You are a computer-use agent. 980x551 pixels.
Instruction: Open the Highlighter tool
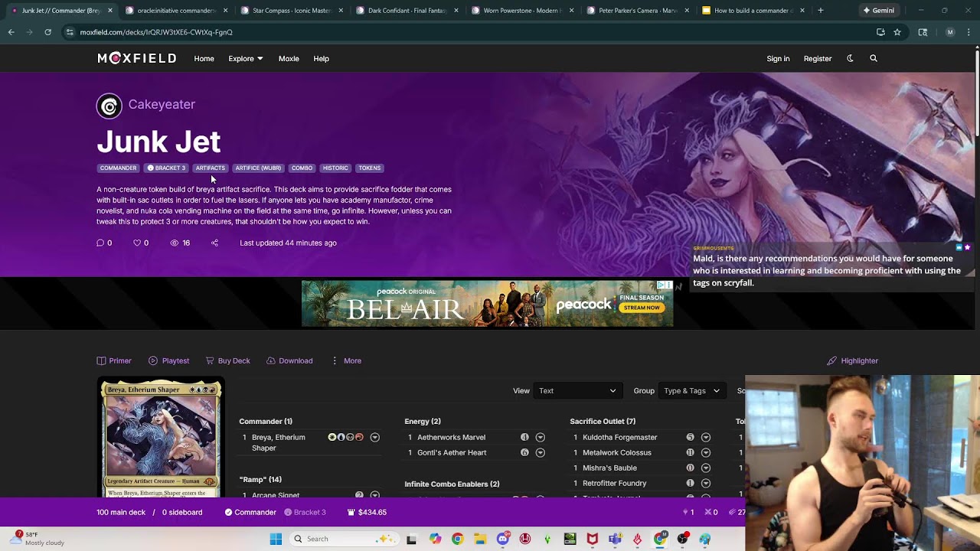point(853,360)
